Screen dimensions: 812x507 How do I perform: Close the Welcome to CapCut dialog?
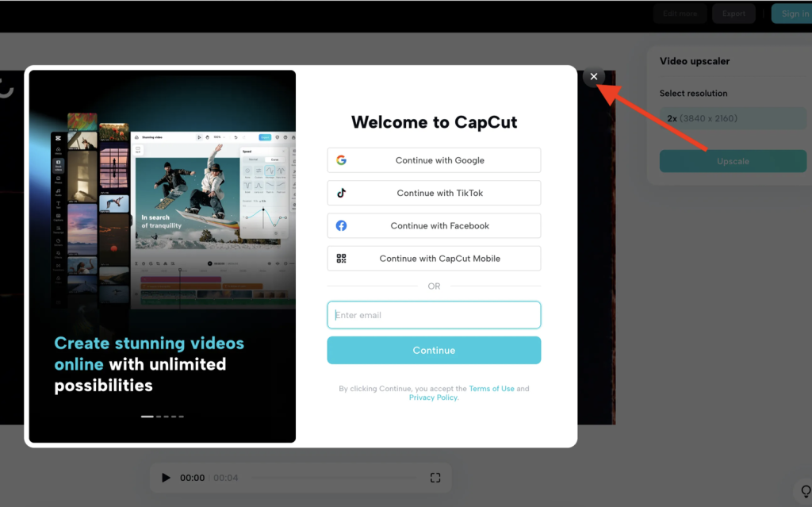tap(594, 76)
